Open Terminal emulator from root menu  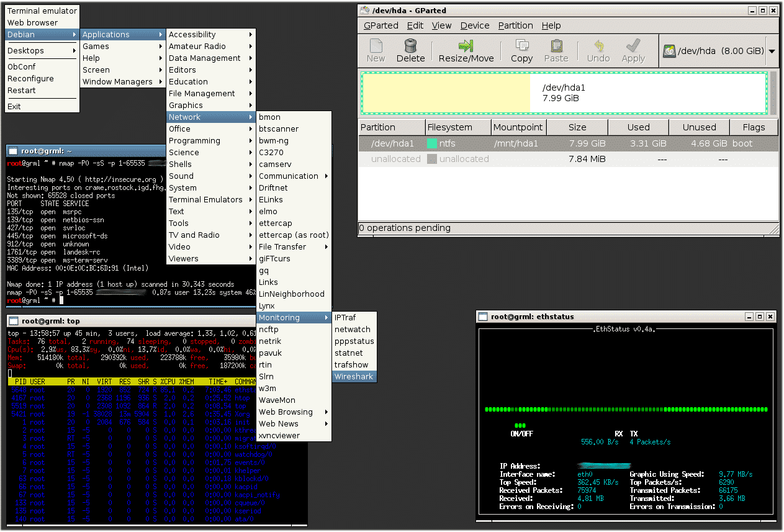(x=42, y=11)
